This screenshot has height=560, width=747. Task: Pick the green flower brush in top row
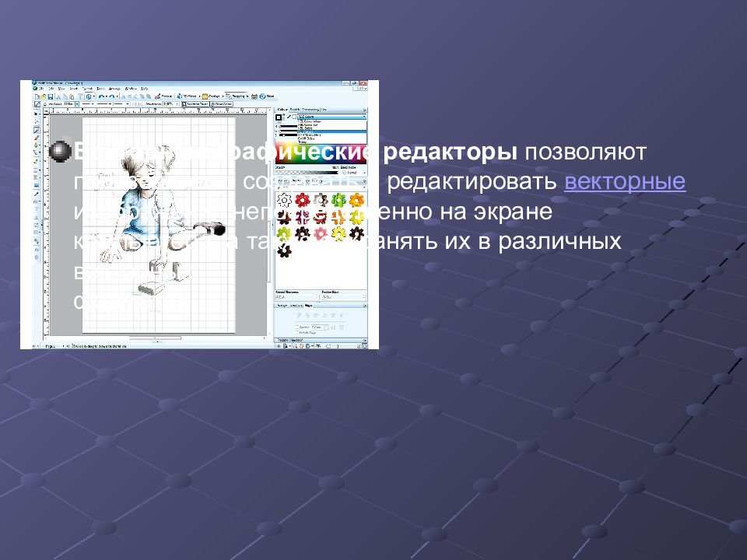(x=338, y=200)
